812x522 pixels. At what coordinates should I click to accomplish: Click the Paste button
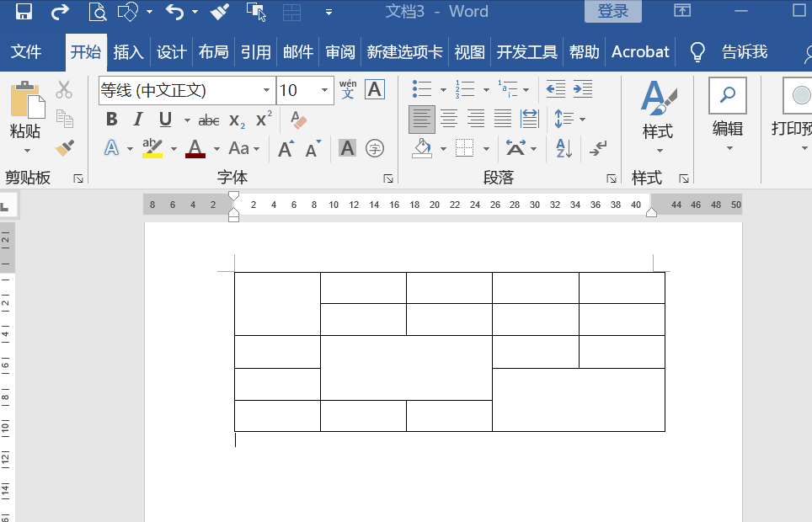pyautogui.click(x=25, y=109)
